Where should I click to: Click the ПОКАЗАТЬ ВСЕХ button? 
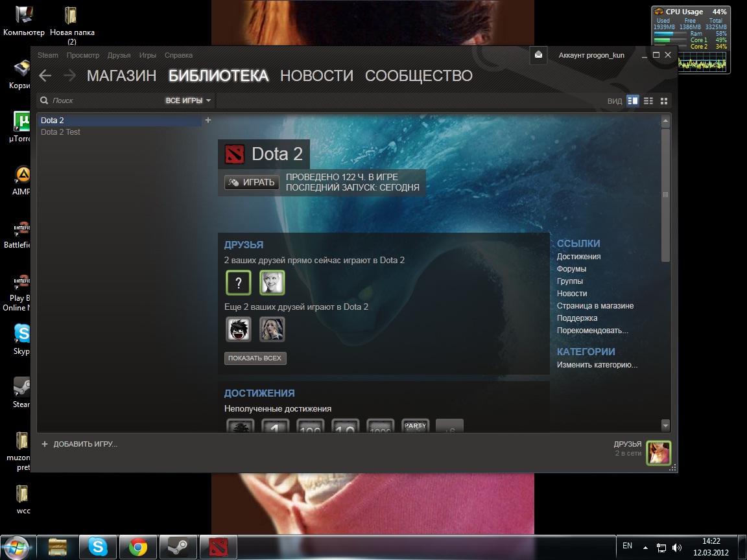pos(255,358)
